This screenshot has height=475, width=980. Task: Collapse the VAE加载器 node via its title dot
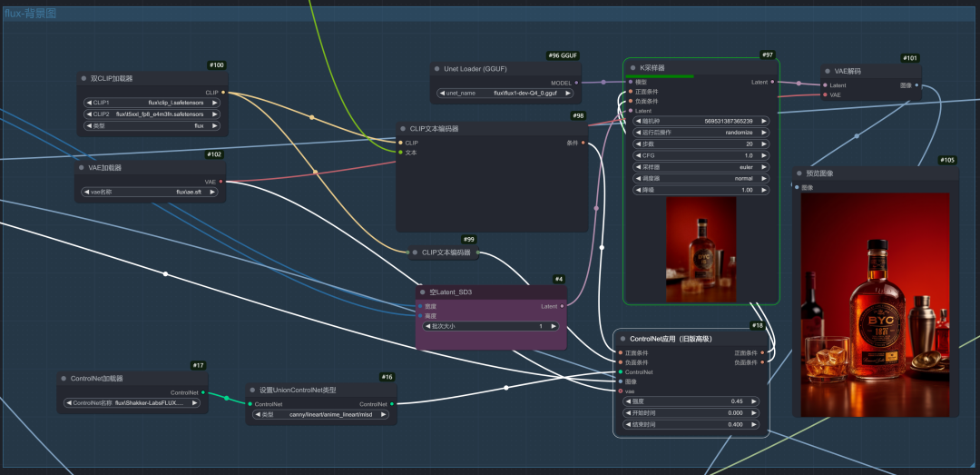click(82, 168)
